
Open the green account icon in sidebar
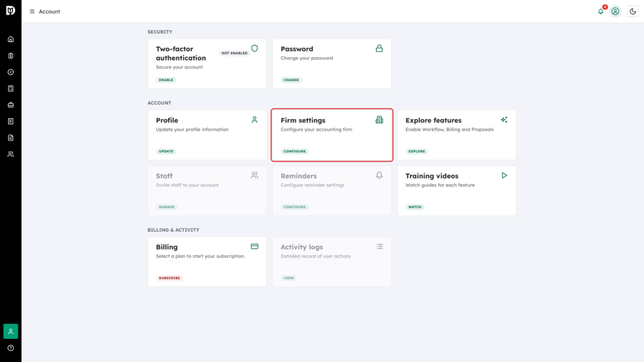tap(11, 331)
